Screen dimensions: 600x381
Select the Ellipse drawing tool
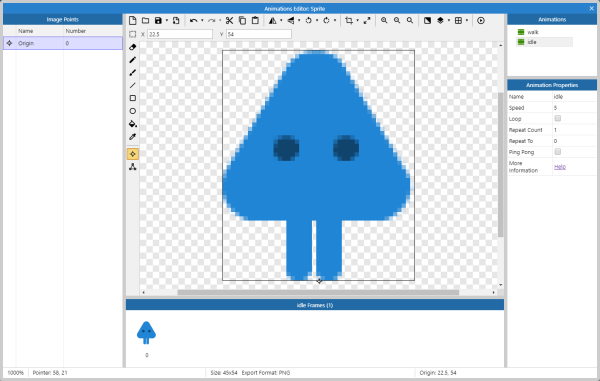pyautogui.click(x=132, y=111)
